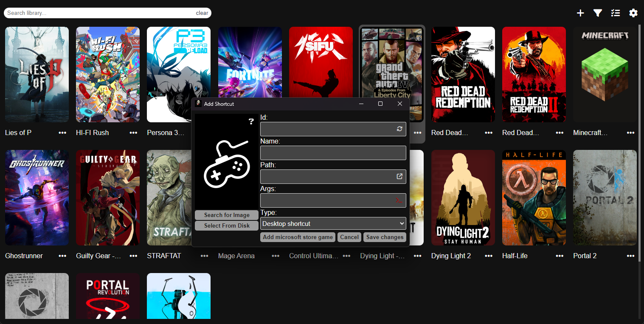Click the terminal icon in Args field

point(399,200)
